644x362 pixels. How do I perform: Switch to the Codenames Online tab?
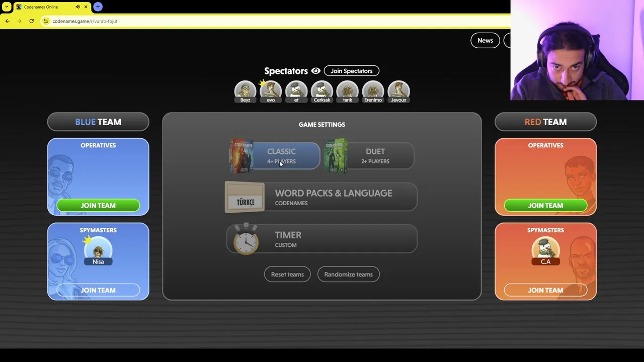coord(52,7)
